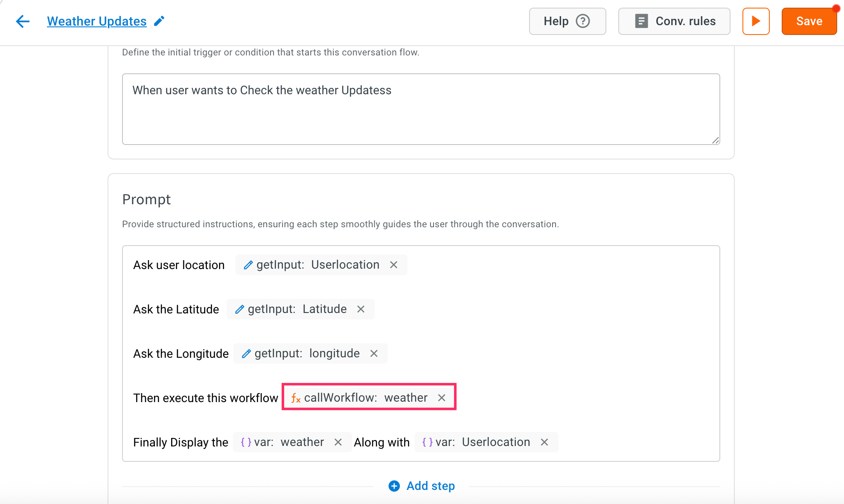
Task: Open Conv. rules panel
Action: coord(674,21)
